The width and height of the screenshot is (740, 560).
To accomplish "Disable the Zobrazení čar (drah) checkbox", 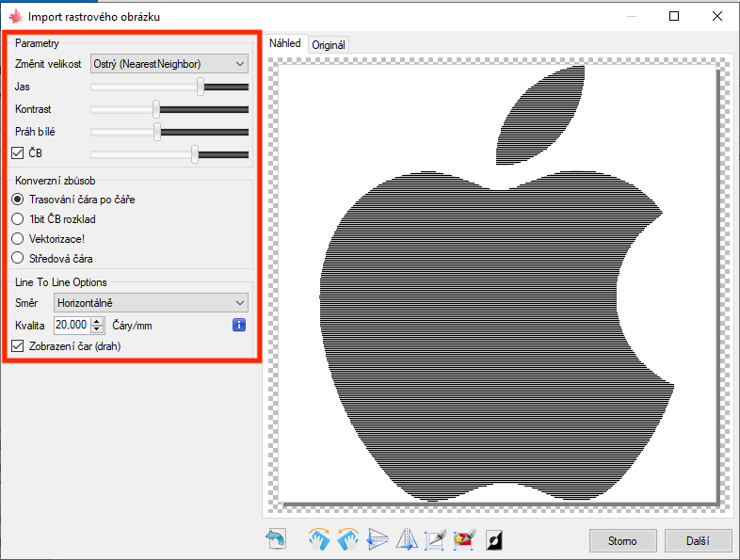I will [18, 346].
